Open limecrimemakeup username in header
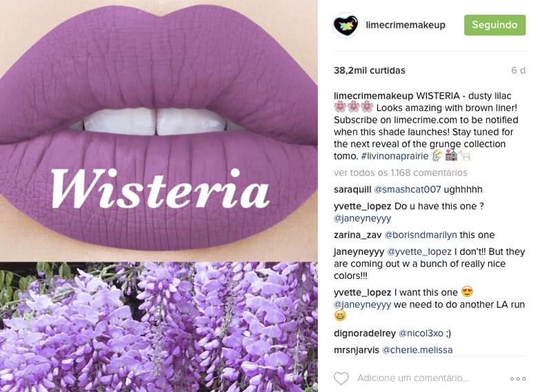538x392 pixels. (406, 25)
